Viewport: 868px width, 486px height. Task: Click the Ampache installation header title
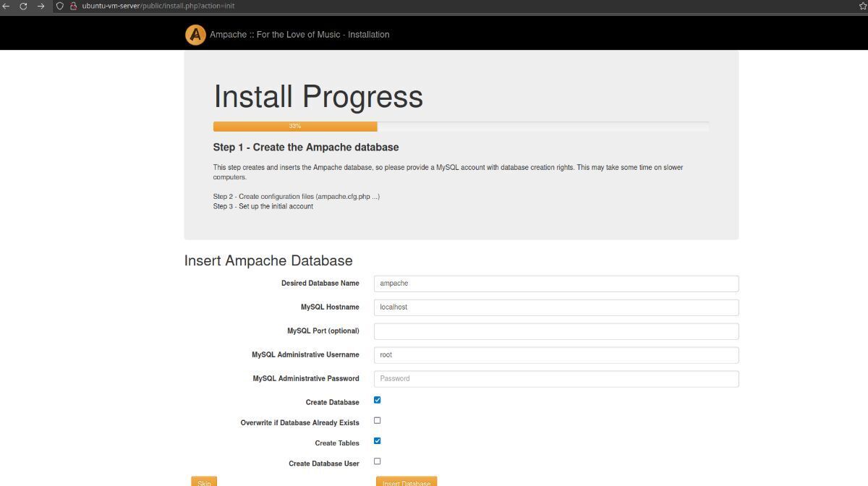299,35
